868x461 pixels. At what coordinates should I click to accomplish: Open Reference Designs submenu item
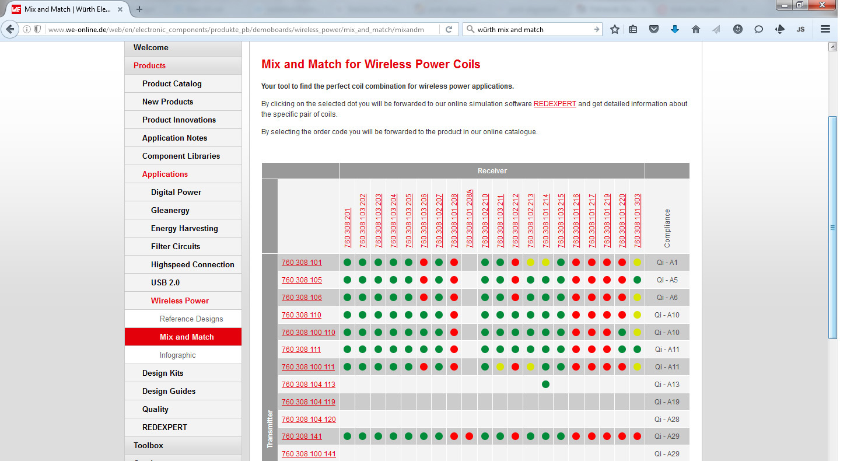pos(183,319)
